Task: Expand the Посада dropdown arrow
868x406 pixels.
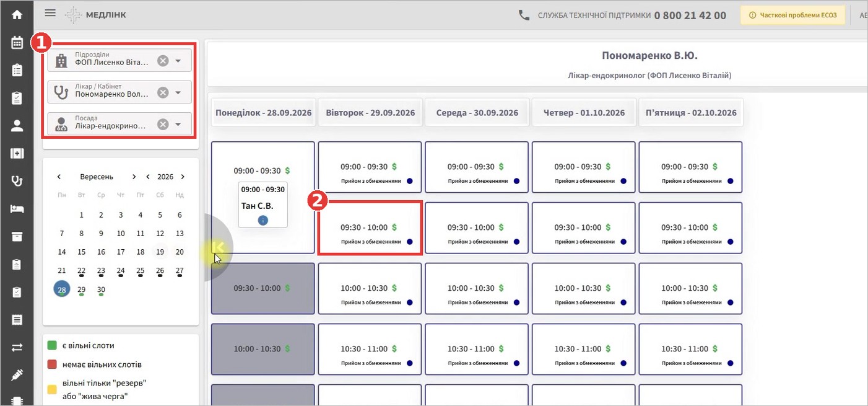Action: click(x=178, y=125)
